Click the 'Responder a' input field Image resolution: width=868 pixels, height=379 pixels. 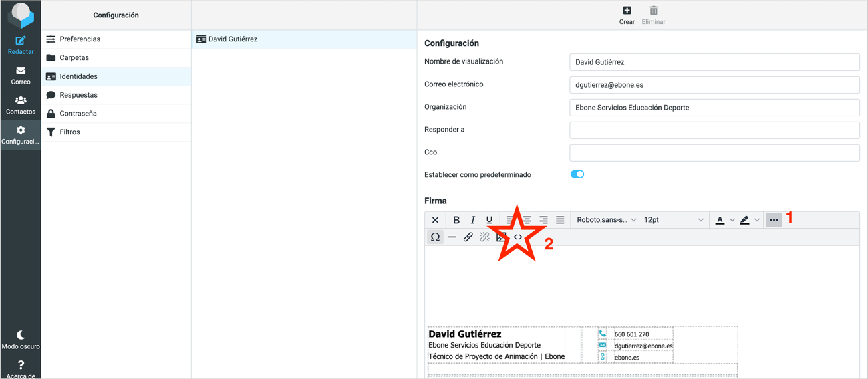[x=714, y=130]
